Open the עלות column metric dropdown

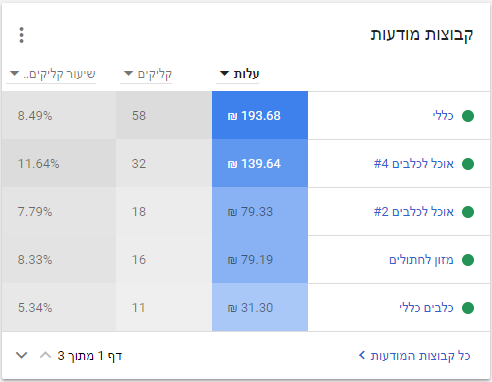(x=238, y=74)
